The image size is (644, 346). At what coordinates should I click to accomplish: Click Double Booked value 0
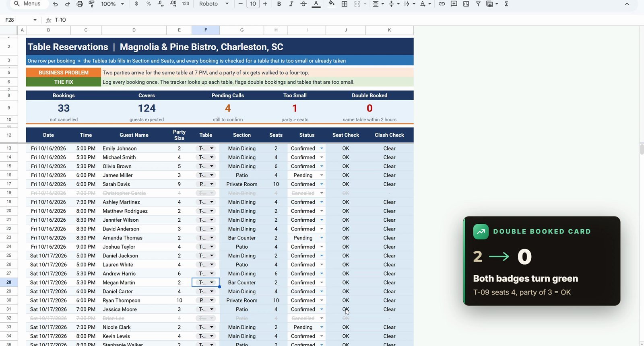click(369, 108)
